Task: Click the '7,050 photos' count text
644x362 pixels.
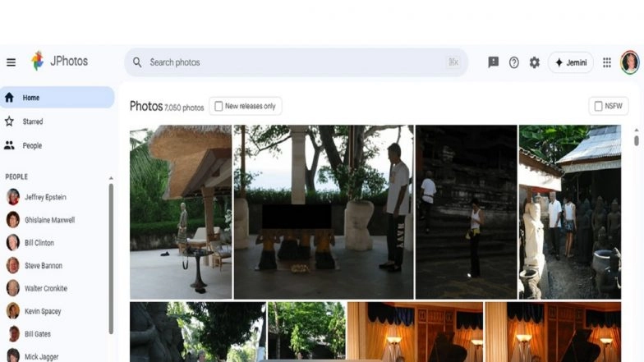Action: coord(184,108)
